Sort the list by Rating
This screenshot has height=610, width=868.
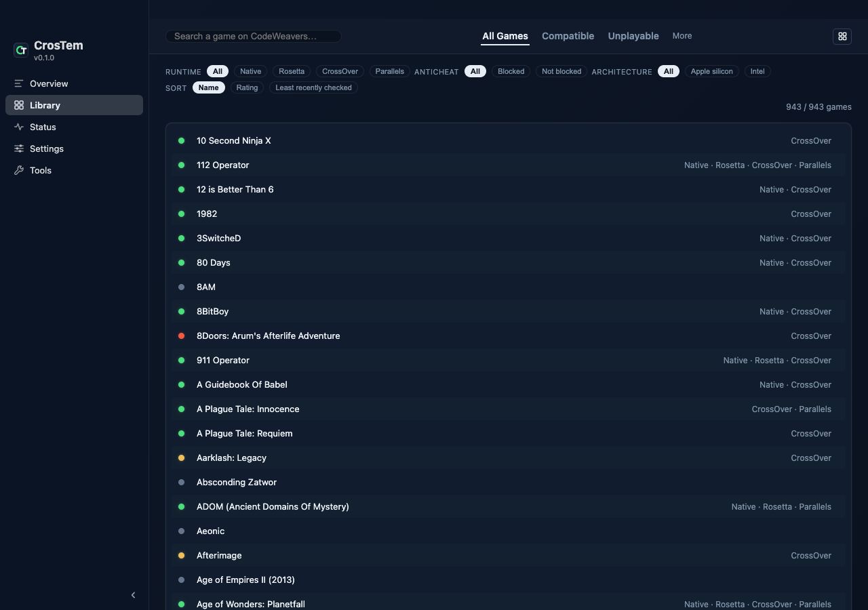tap(247, 87)
